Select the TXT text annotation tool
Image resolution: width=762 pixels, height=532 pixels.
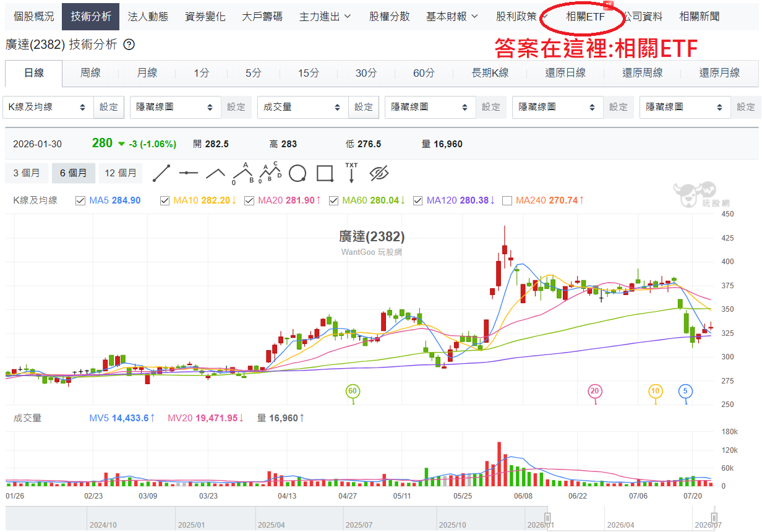(x=351, y=173)
